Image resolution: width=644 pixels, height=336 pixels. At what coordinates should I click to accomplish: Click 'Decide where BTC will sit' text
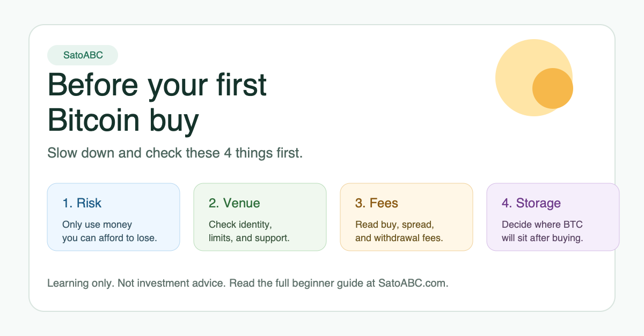pyautogui.click(x=542, y=231)
